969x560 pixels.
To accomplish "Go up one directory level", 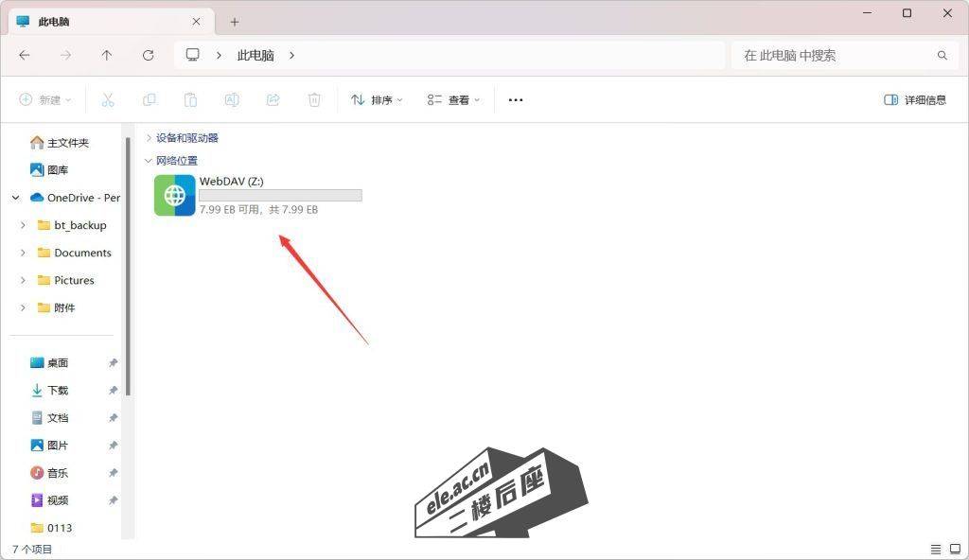I will click(x=107, y=56).
